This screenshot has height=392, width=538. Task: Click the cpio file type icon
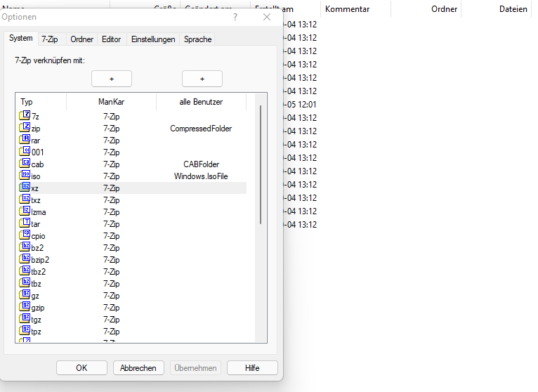point(25,235)
